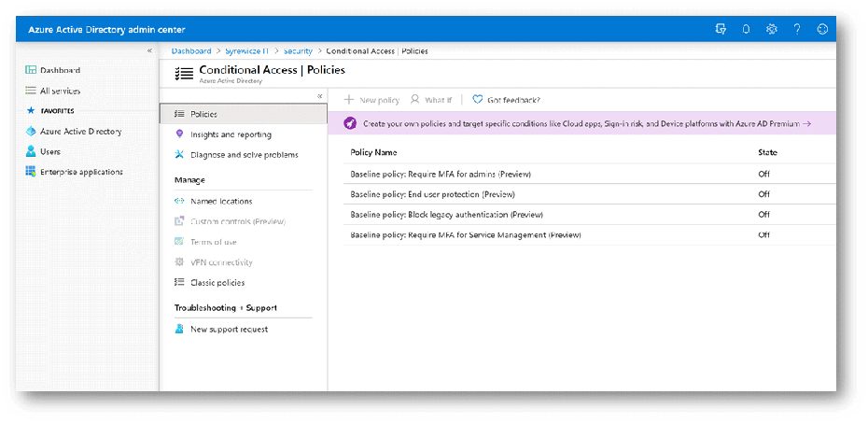Click the Security breadcrumb link
The width and height of the screenshot is (868, 423).
298,51
